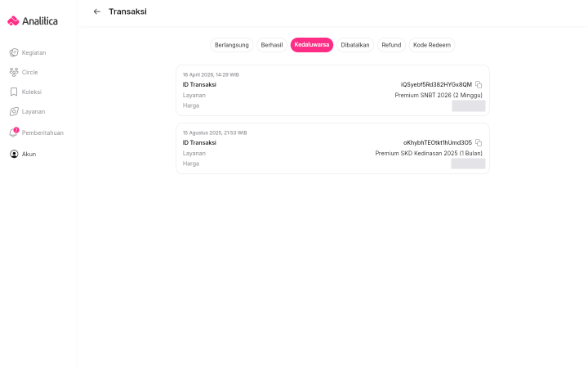Copy transaction ID iQSyebf5Rd382HYGx8QM

479,84
